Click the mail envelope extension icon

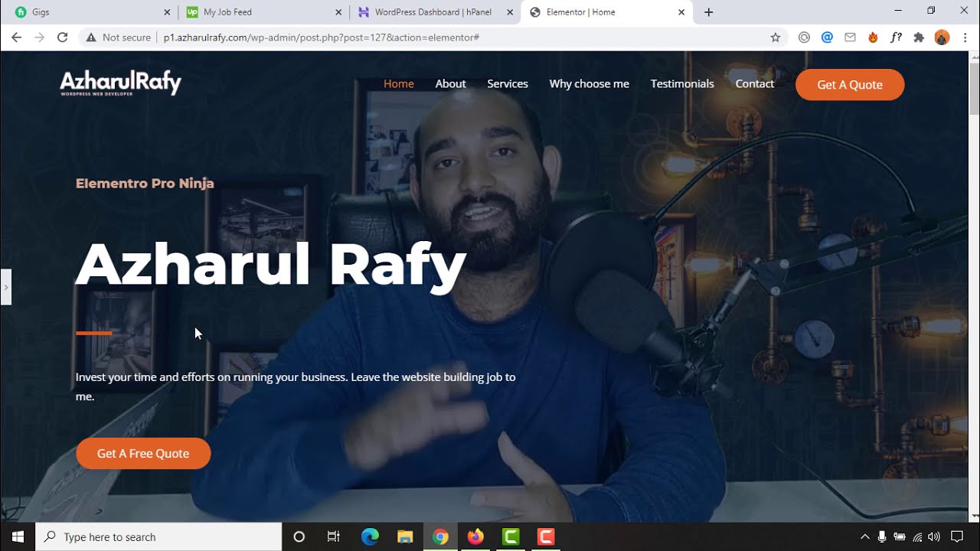(850, 37)
